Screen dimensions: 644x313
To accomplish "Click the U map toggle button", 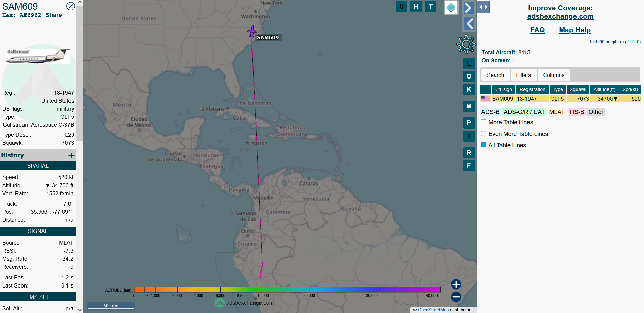I will [401, 6].
